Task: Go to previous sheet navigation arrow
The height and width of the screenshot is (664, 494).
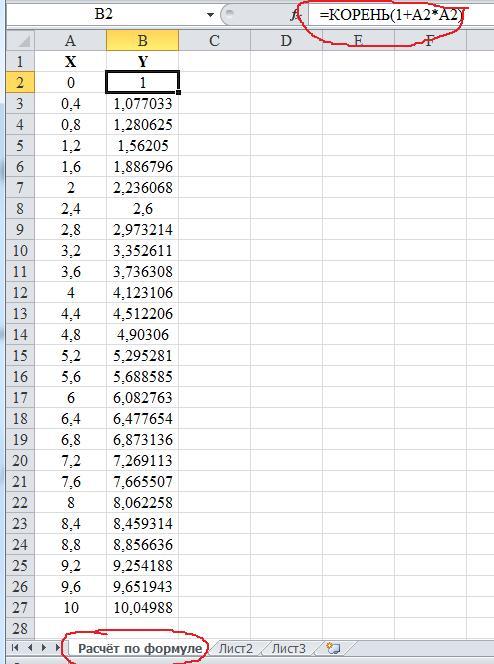Action: point(30,647)
